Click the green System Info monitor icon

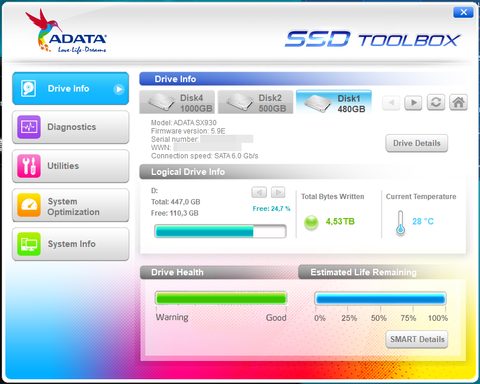coord(29,244)
